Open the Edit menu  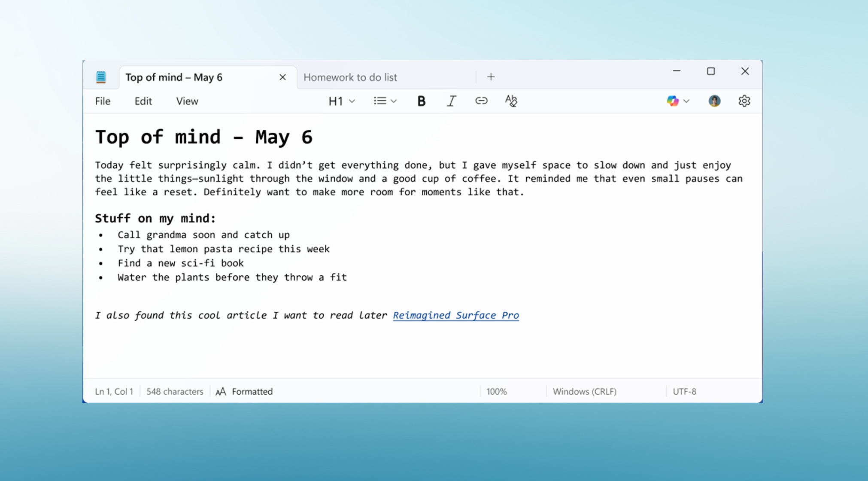pos(143,101)
